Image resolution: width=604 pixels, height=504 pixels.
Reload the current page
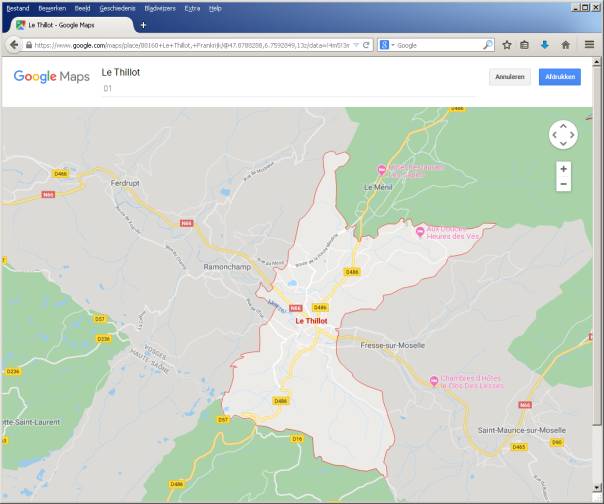coord(366,45)
